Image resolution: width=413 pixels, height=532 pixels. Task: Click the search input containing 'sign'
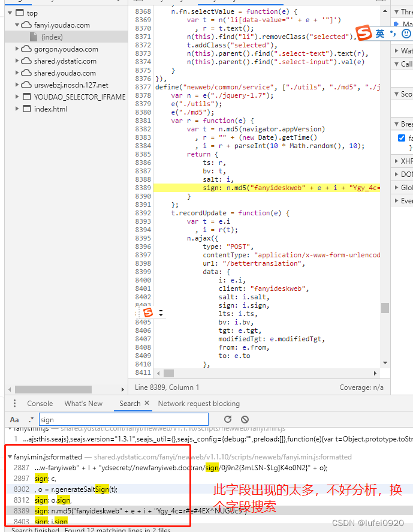coord(123,420)
